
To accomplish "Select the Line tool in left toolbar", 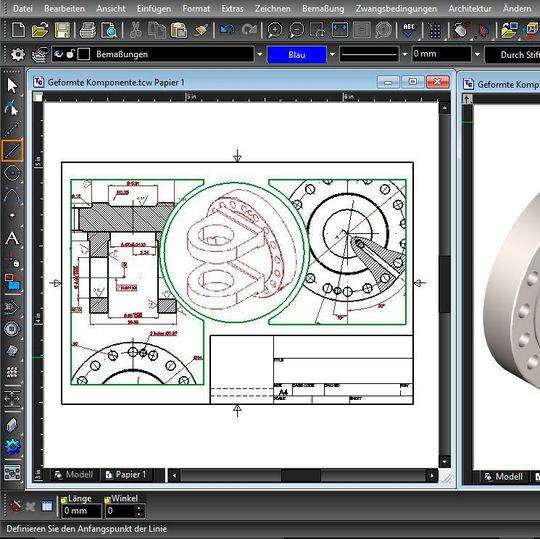I will click(x=12, y=151).
